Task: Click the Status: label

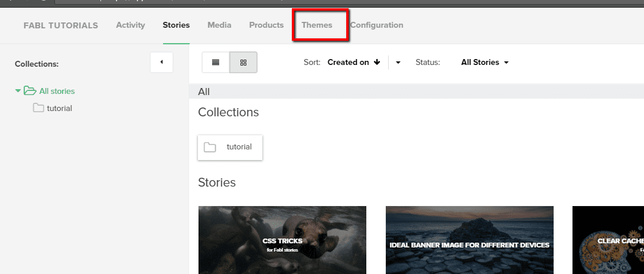Action: pos(428,63)
